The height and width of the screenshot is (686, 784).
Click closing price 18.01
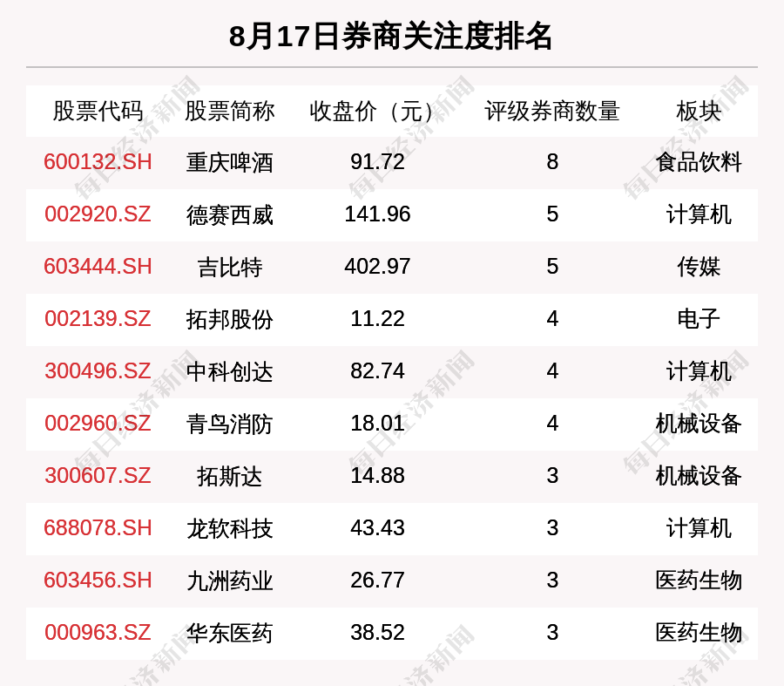tap(377, 424)
